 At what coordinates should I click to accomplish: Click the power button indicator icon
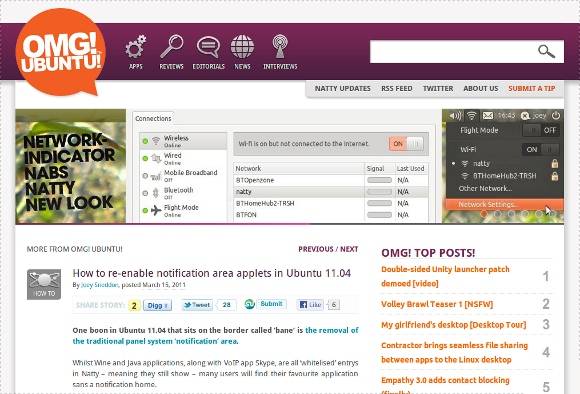click(556, 115)
